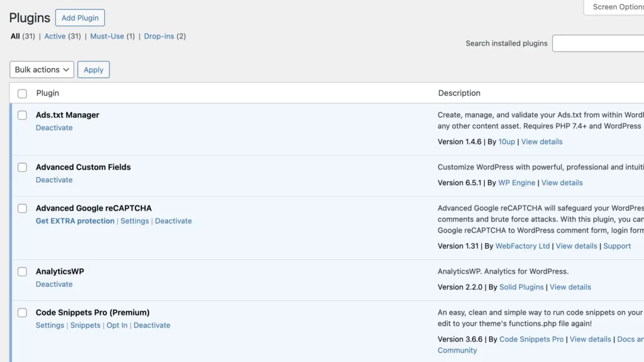Viewport: 644px width, 362px height.
Task: Deactivate Code Snippets Pro
Action: point(152,325)
